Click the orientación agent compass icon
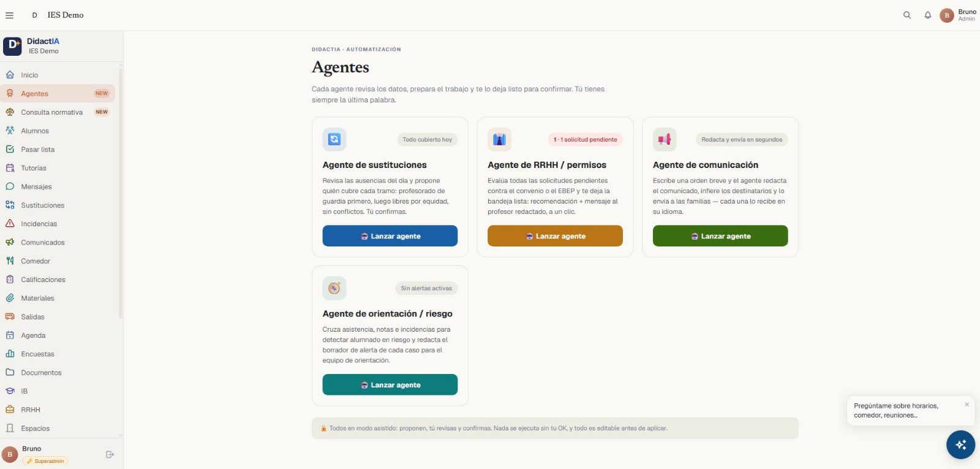 334,288
